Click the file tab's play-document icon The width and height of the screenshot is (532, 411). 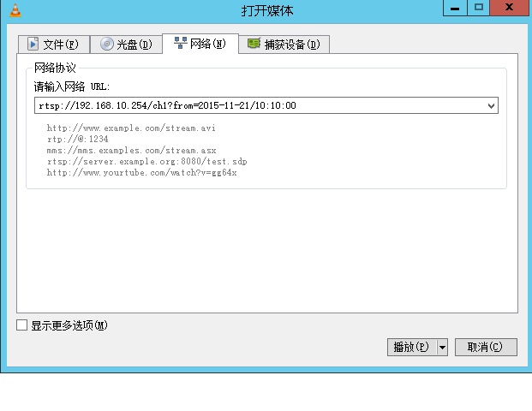point(33,44)
